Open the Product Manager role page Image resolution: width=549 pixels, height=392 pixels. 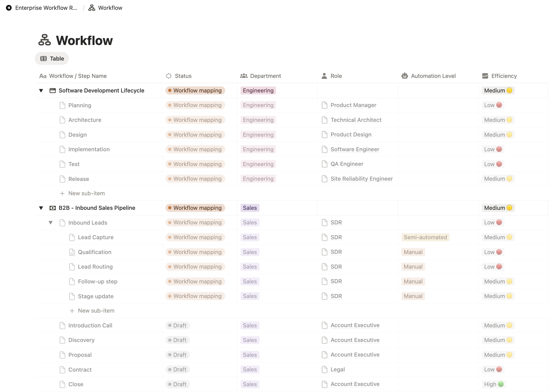tap(353, 105)
